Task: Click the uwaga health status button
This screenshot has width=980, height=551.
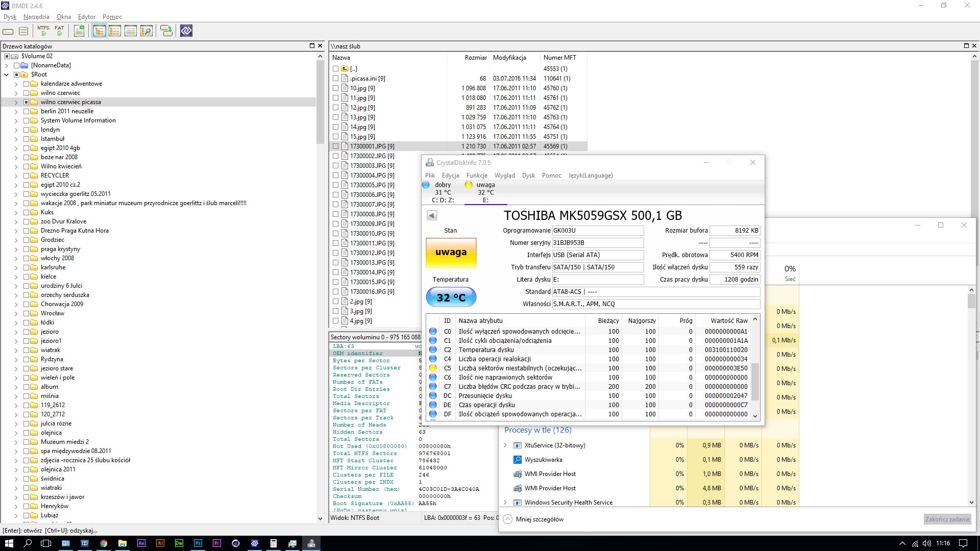Action: coord(451,253)
